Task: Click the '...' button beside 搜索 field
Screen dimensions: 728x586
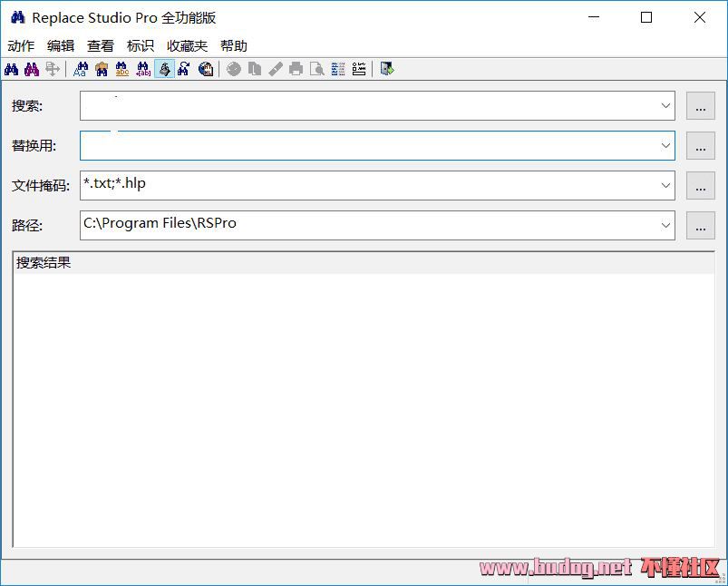Action: coord(700,106)
